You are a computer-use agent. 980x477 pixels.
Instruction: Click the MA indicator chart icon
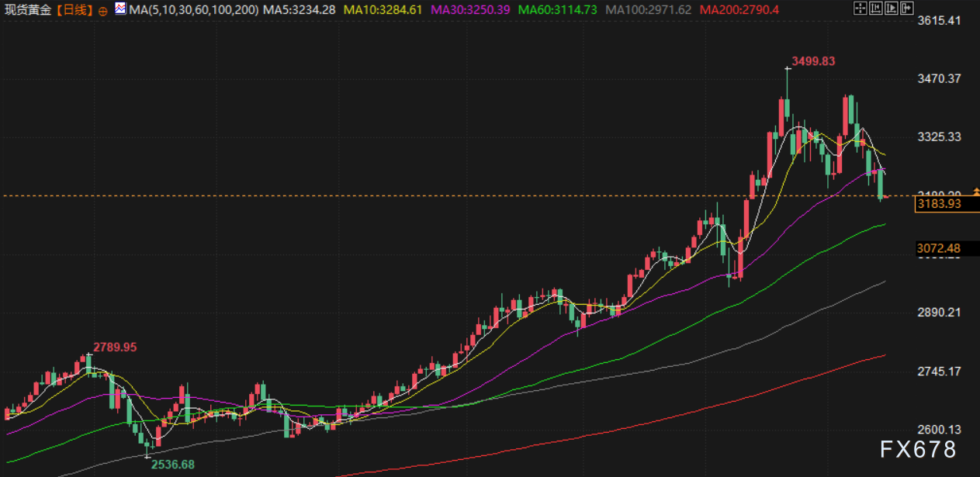pos(120,9)
